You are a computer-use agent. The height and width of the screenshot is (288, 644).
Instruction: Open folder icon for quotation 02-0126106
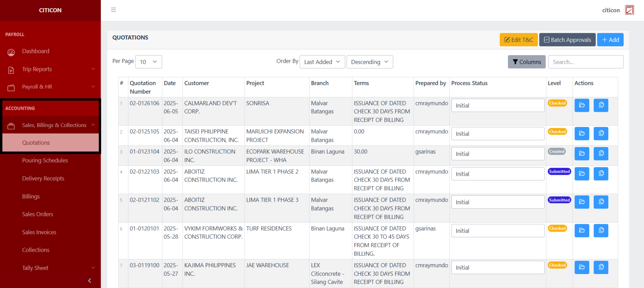pyautogui.click(x=582, y=105)
